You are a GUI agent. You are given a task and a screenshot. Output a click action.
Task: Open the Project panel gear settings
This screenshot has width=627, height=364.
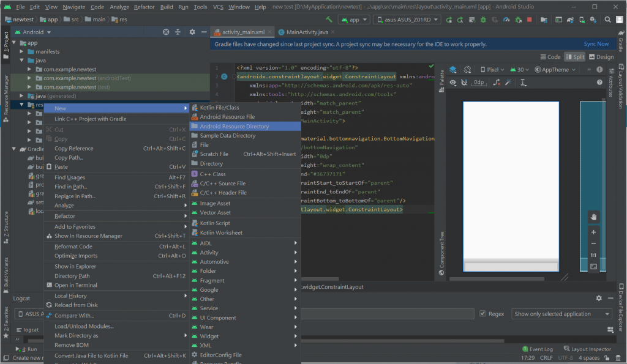[192, 32]
